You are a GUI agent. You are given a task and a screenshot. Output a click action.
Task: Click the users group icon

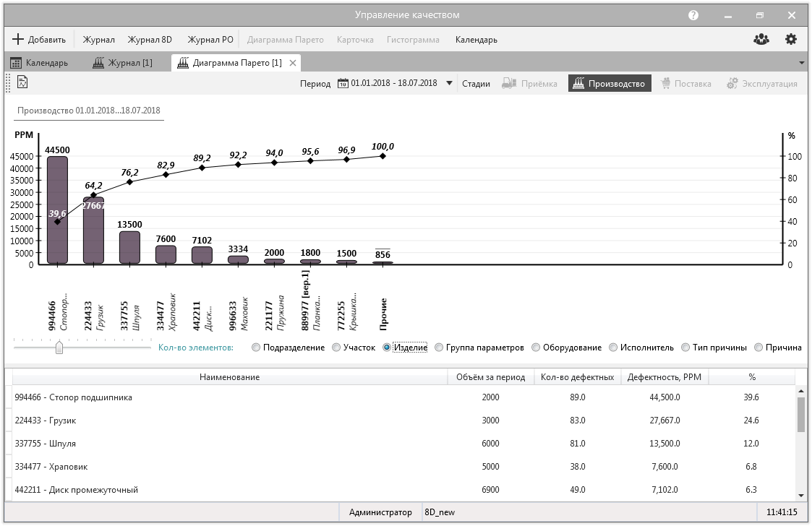(761, 40)
